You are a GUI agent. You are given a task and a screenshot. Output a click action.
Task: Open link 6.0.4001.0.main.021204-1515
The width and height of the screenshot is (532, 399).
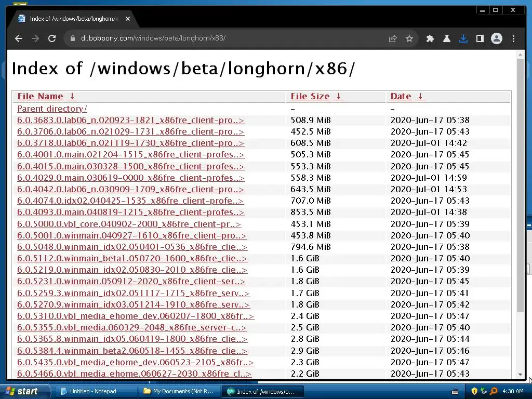(x=131, y=155)
